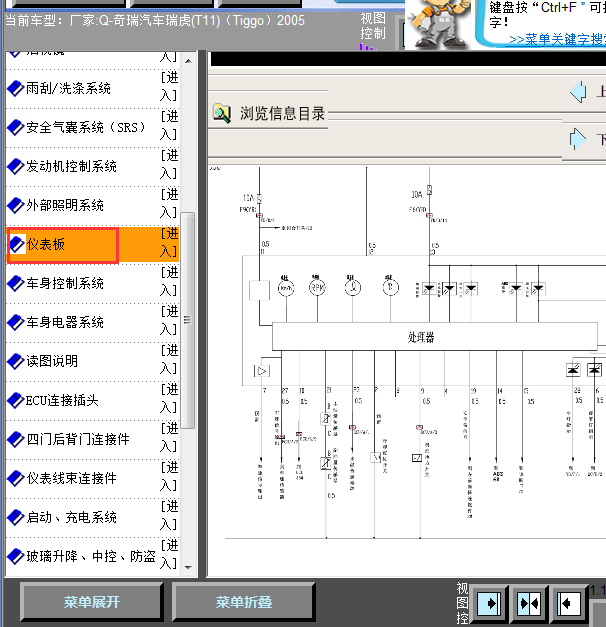Click book icon beside 发动机控制系统

[16, 166]
